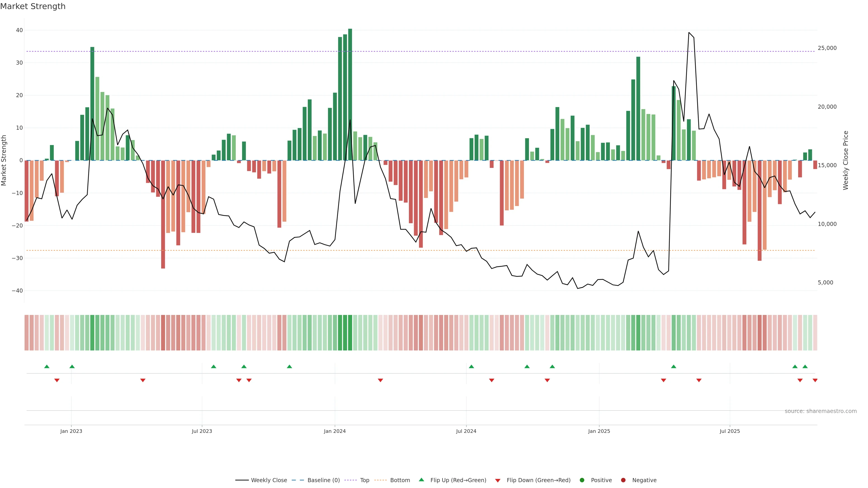Click the flip-up triangle just after Jul 2024
This screenshot has width=868, height=488.
tap(471, 366)
